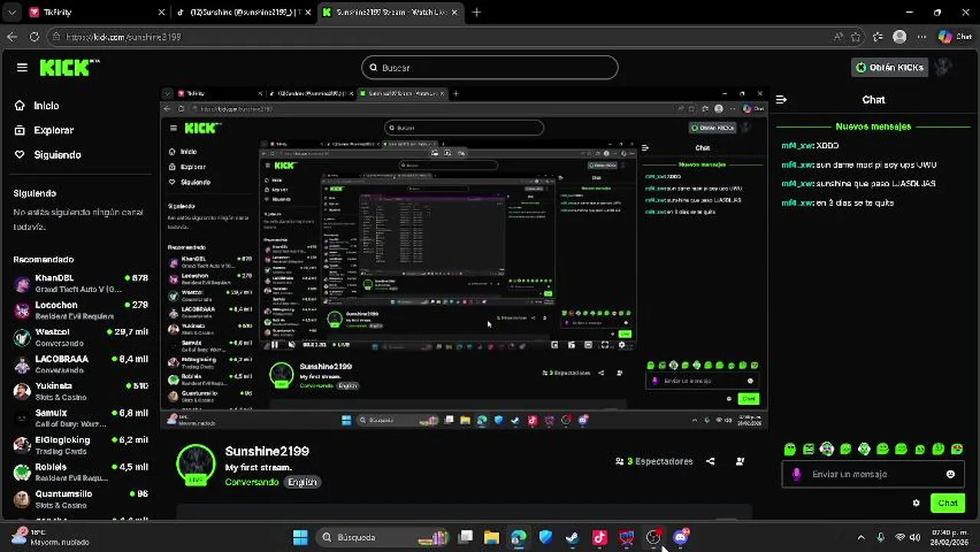Image resolution: width=980 pixels, height=552 pixels.
Task: Open Obtén KICKs button
Action: tap(890, 67)
